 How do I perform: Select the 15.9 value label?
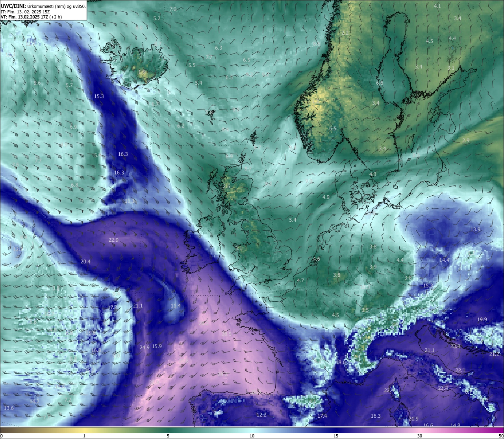157,346
